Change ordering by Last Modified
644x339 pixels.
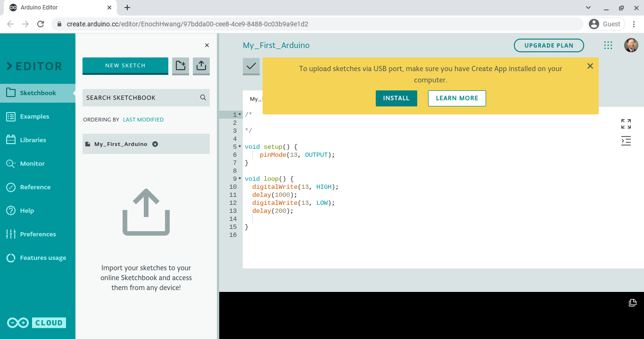(143, 120)
